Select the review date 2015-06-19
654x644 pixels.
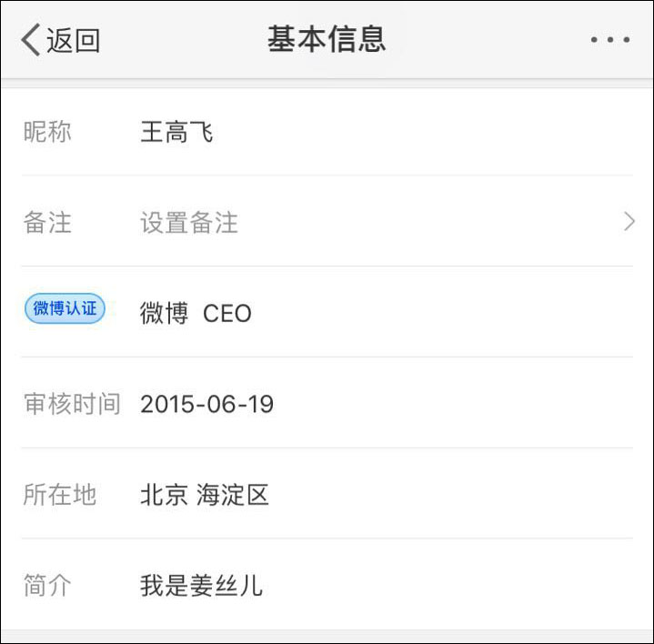[206, 404]
